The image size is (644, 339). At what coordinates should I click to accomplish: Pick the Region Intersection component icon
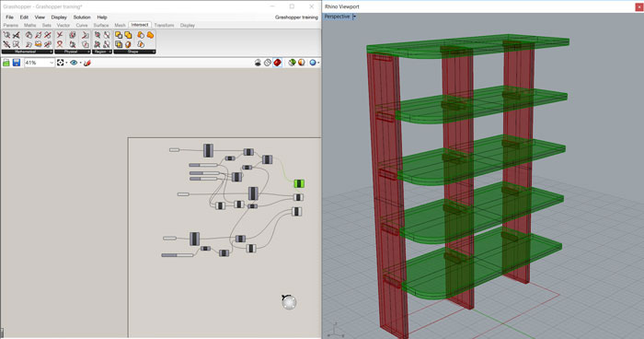tap(141, 44)
